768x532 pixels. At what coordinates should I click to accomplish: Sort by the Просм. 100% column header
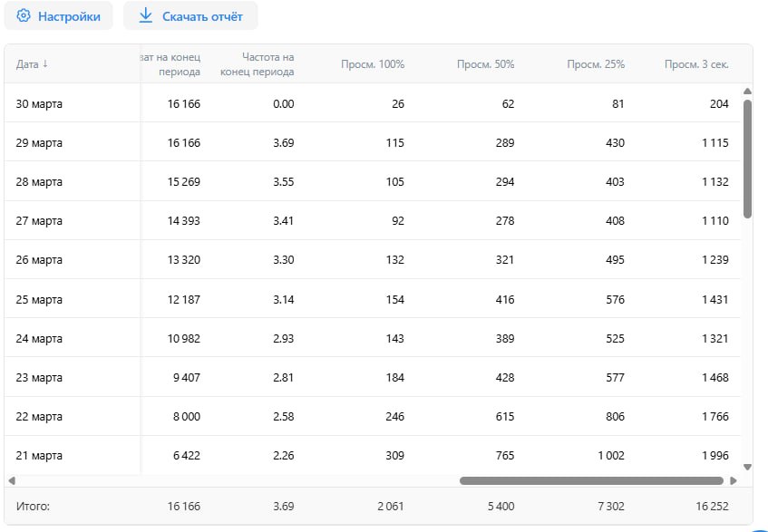point(373,64)
